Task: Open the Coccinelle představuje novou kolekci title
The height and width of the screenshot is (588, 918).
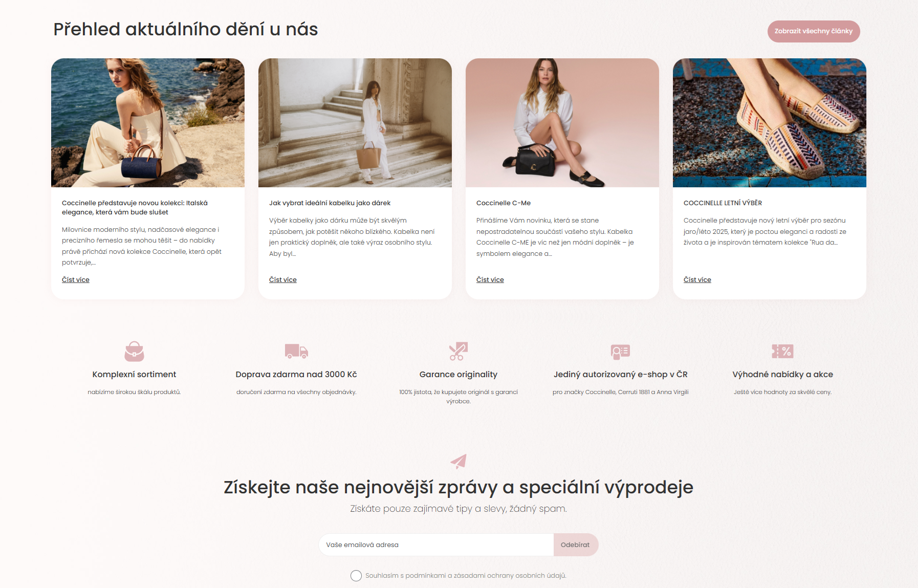Action: point(135,208)
